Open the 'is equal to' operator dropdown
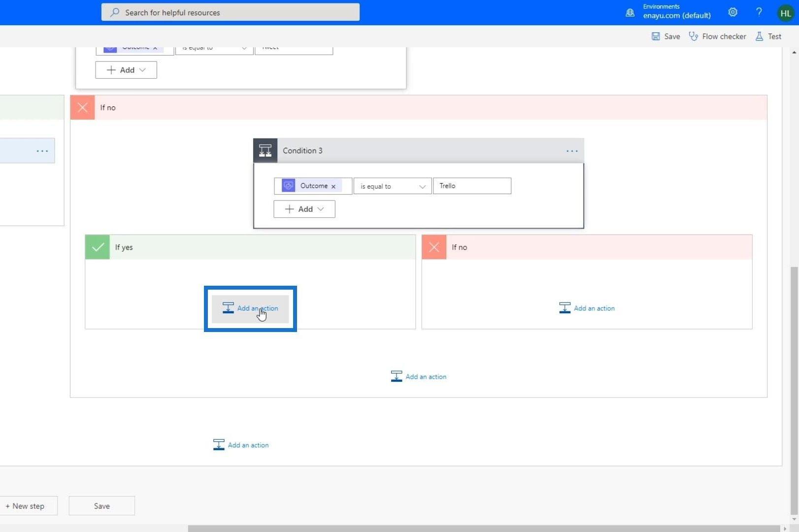Image resolution: width=799 pixels, height=532 pixels. 393,186
